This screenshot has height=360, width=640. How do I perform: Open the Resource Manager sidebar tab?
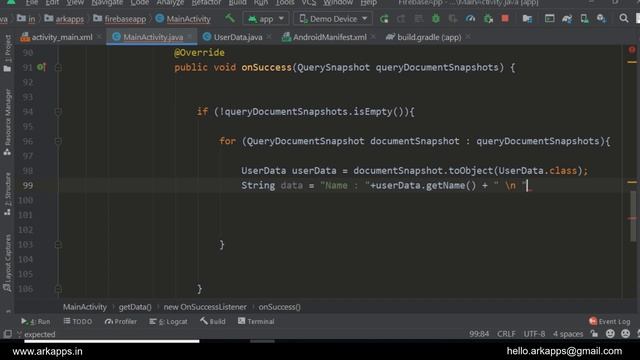pyautogui.click(x=7, y=122)
